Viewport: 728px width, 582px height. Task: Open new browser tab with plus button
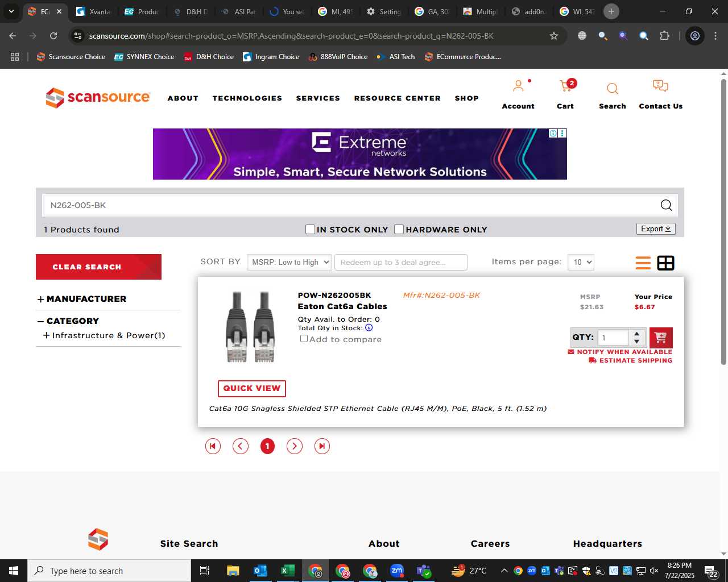click(611, 11)
